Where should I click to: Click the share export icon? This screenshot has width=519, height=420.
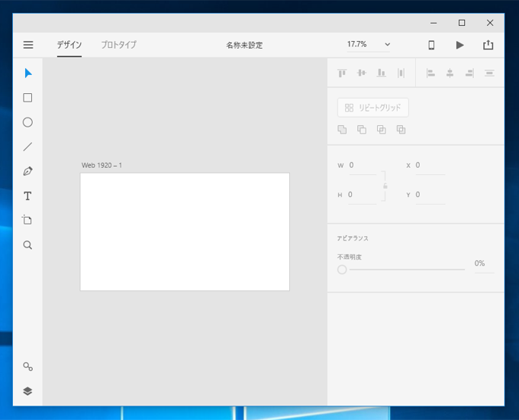point(488,45)
